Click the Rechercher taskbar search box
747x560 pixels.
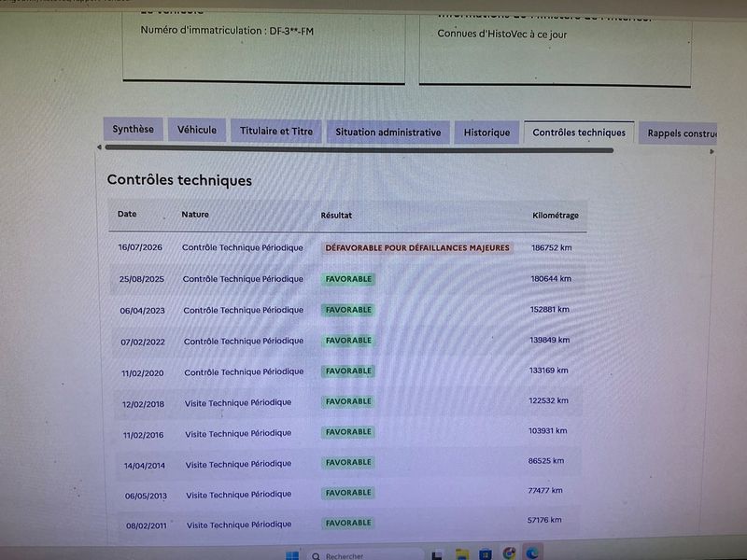pos(364,555)
